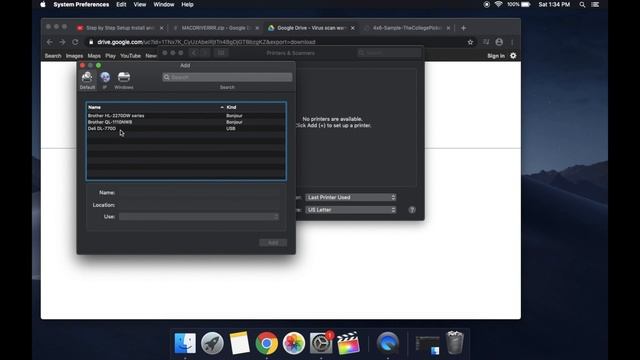Open Finder from the Dock

[185, 343]
